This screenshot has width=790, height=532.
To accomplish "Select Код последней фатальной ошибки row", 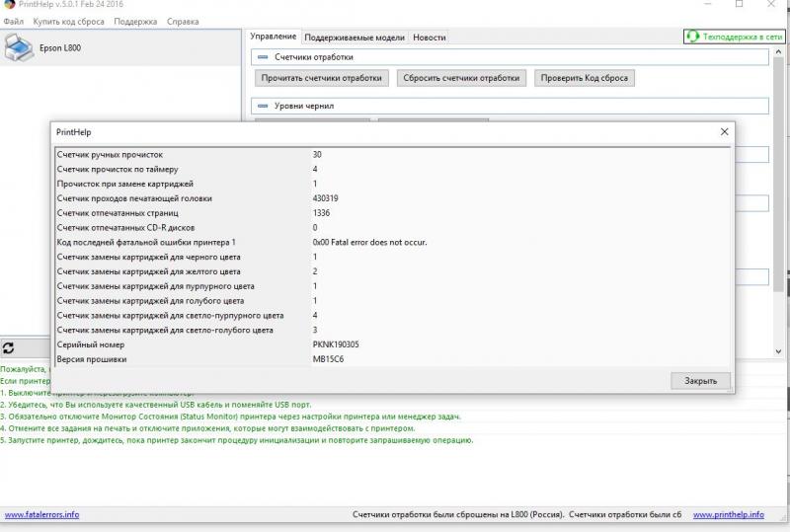I will 392,243.
